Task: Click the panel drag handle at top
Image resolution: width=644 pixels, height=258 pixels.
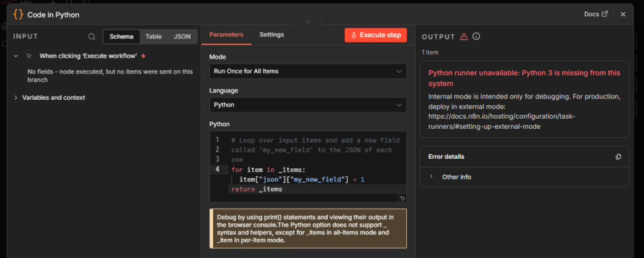Action: (x=308, y=21)
